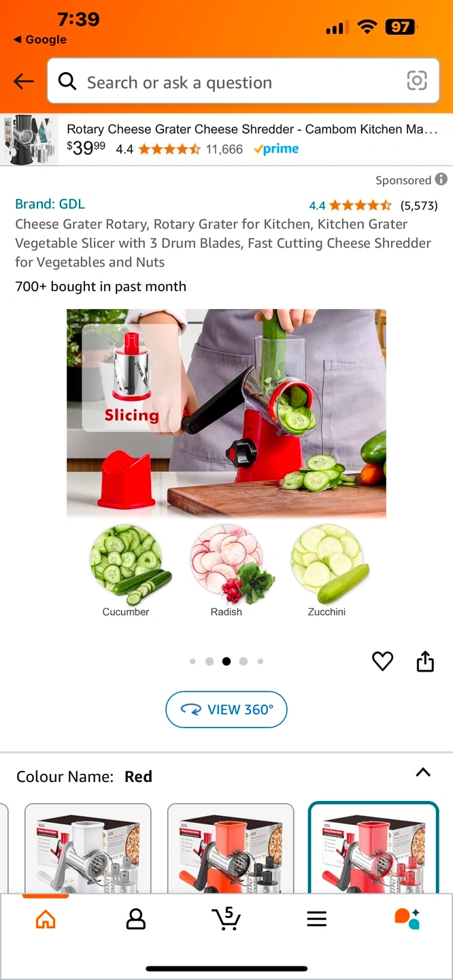Open Brand: GDL link
Viewport: 453px width, 980px height.
(x=50, y=203)
